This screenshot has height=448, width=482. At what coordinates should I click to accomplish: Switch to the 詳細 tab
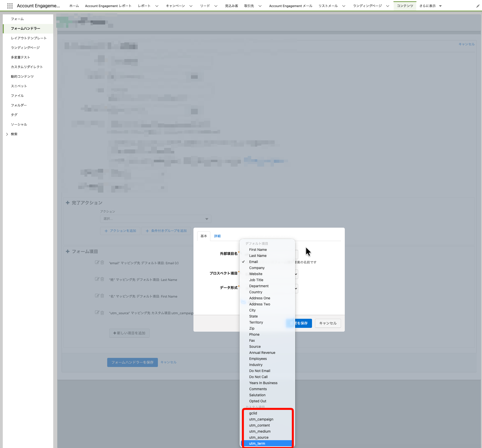pos(217,236)
